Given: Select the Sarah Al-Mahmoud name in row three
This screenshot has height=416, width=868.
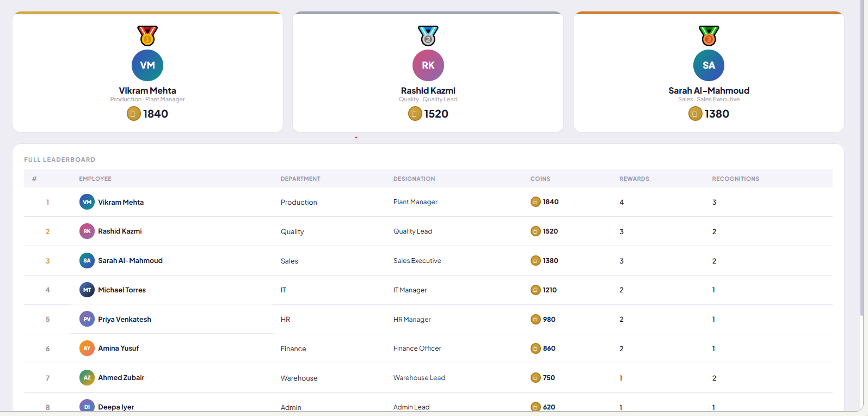Looking at the screenshot, I should point(130,261).
